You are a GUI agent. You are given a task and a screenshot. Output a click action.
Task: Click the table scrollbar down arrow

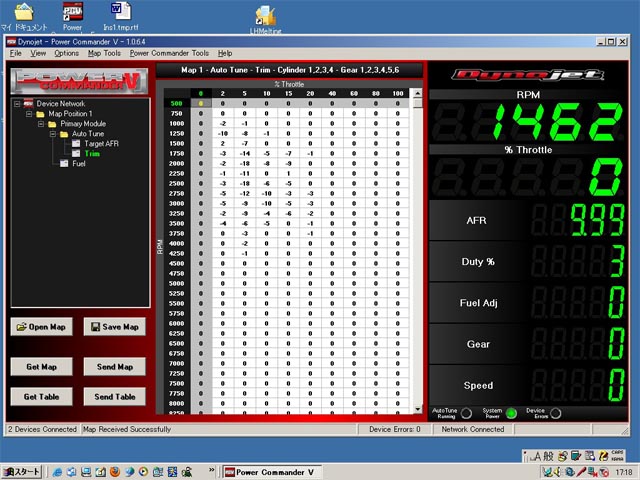417,409
